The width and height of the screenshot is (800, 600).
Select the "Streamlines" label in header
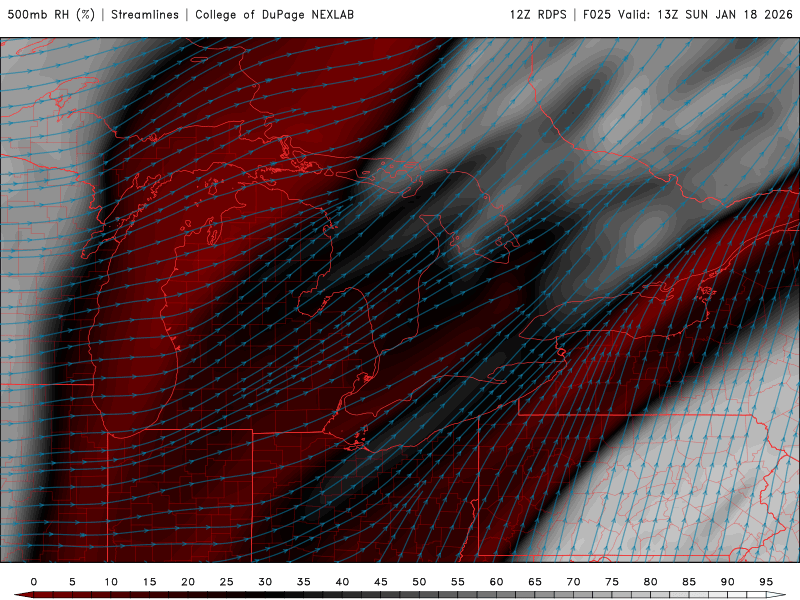(x=145, y=15)
